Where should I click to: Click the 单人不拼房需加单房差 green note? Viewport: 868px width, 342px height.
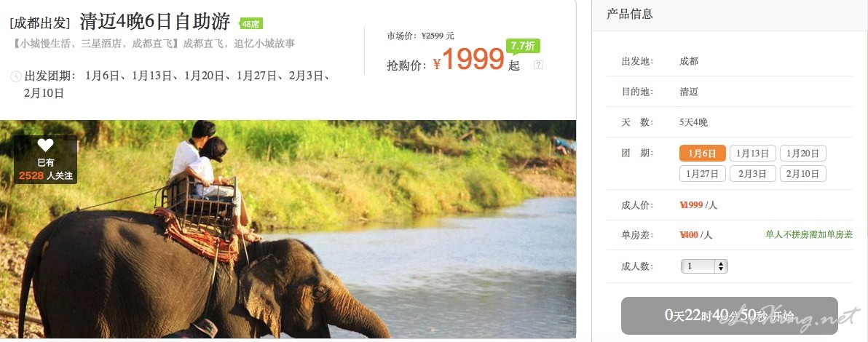click(809, 234)
